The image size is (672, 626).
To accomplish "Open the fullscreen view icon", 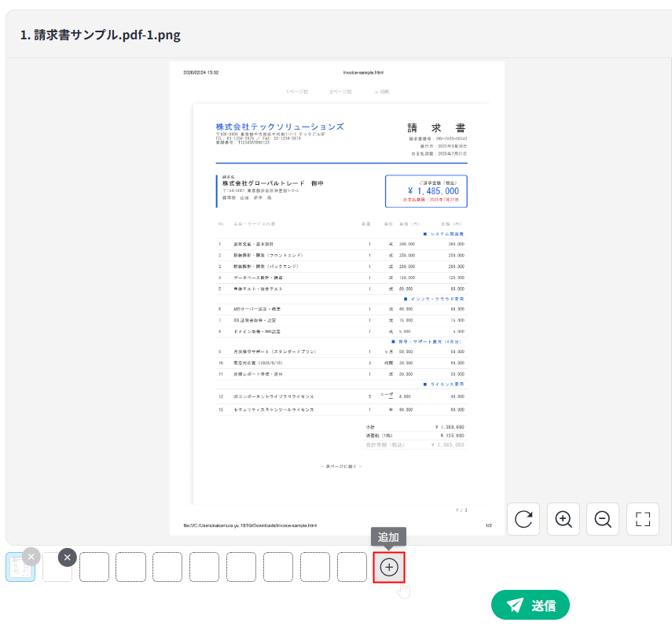I will 643,519.
